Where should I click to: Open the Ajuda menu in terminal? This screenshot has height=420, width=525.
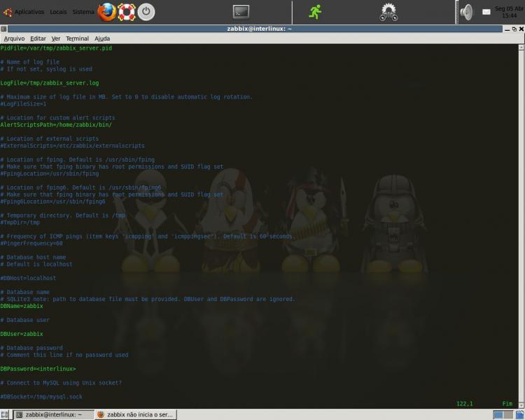(x=102, y=38)
